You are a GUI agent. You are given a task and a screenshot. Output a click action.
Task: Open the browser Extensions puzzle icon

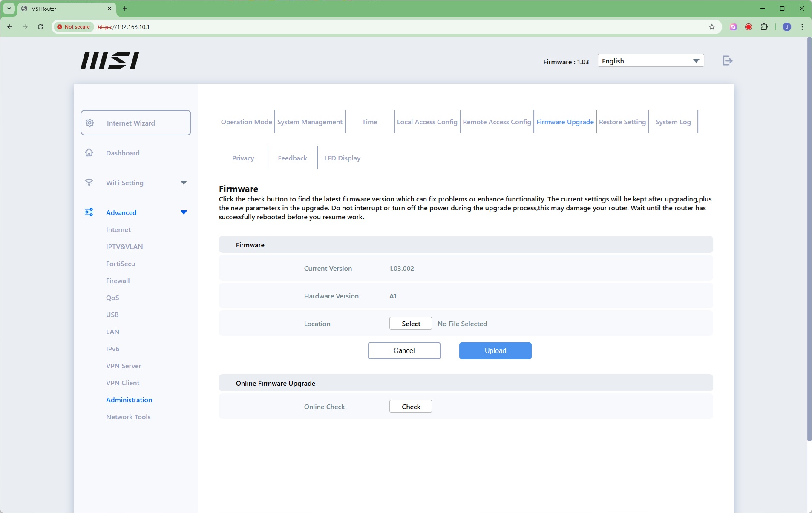click(x=764, y=27)
